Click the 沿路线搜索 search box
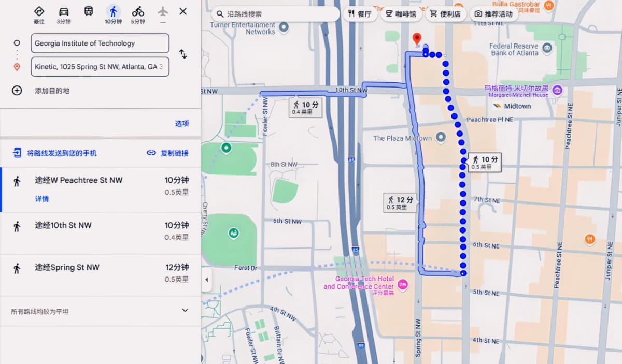622x364 pixels. pos(275,14)
